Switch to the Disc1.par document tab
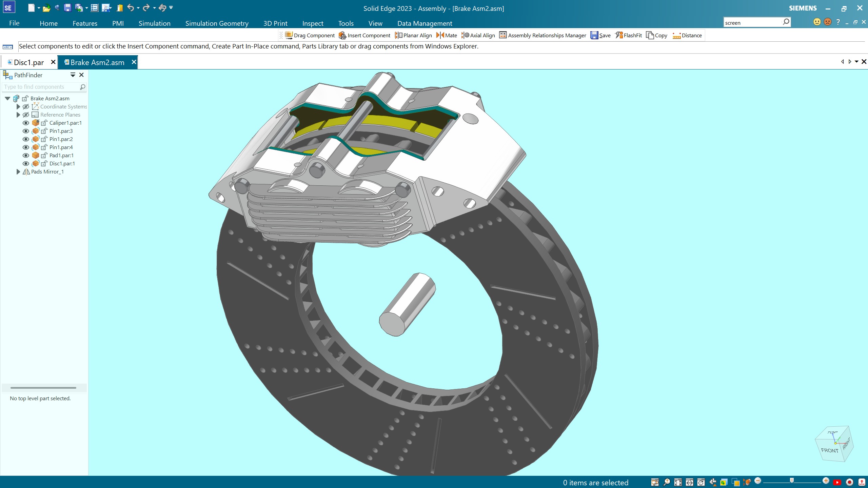 (x=29, y=62)
